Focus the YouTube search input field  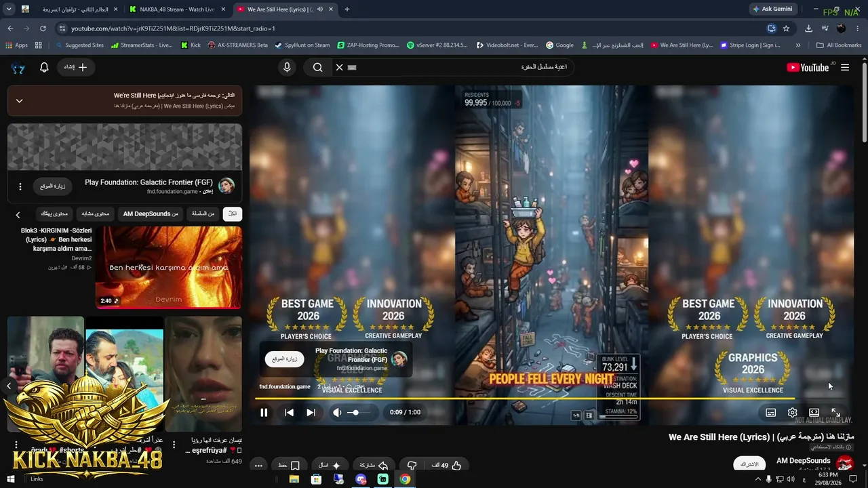coord(461,67)
